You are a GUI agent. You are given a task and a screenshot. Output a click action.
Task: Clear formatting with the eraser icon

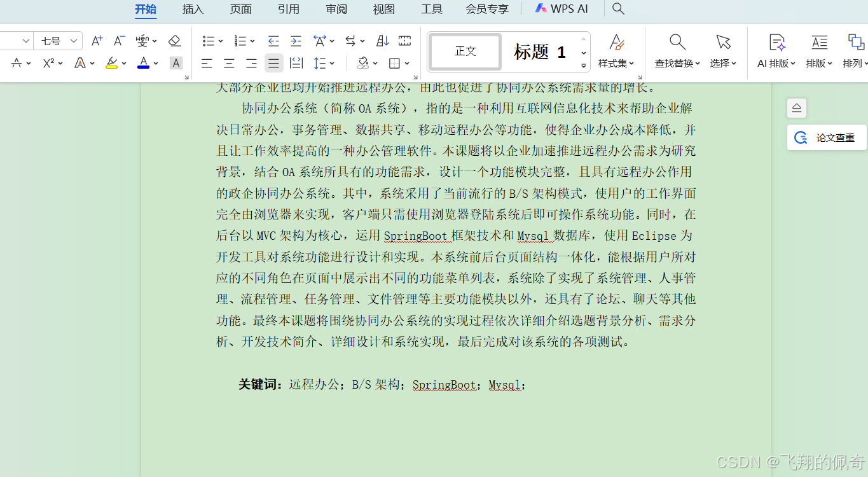[x=175, y=41]
